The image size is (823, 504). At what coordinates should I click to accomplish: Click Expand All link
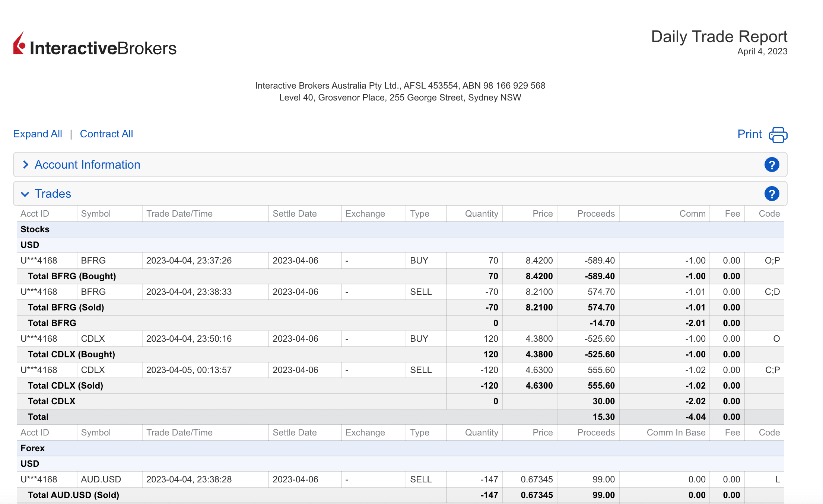click(38, 134)
